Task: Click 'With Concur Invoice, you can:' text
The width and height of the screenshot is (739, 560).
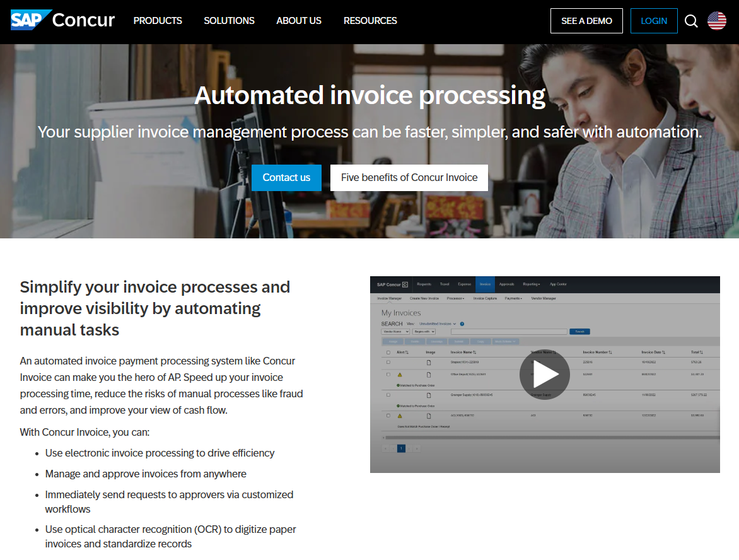Action: tap(84, 432)
